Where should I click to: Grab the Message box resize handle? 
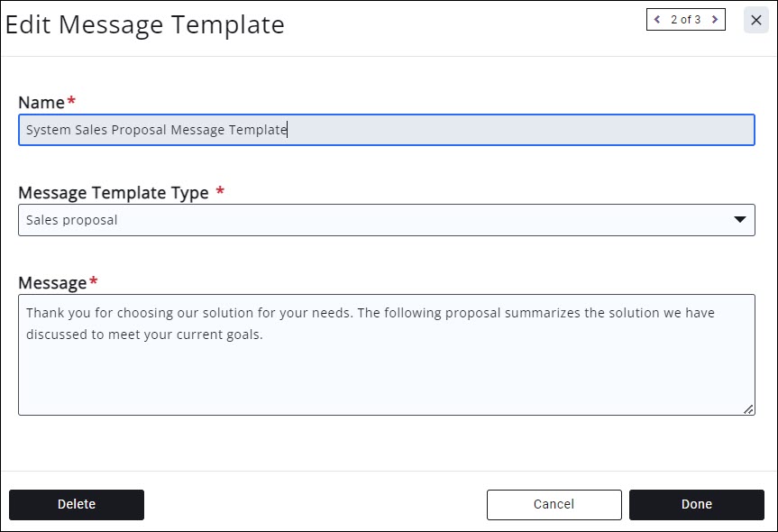(x=748, y=408)
